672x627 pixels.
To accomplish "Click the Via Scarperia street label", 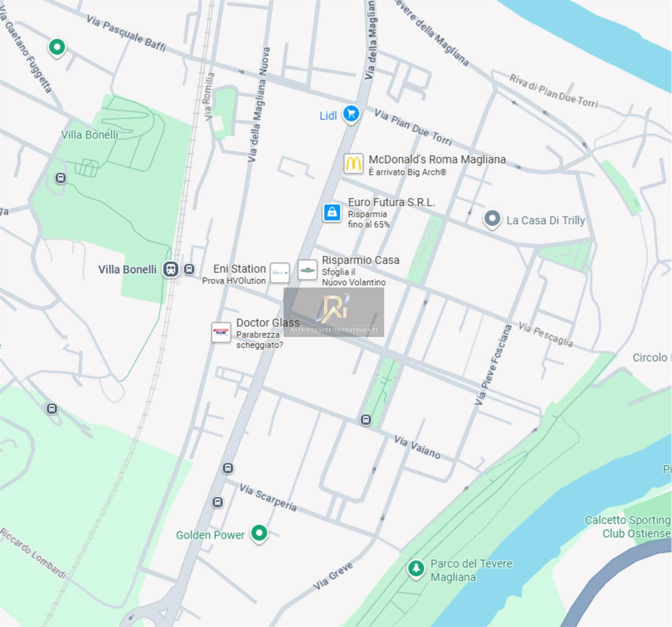I will click(x=268, y=497).
